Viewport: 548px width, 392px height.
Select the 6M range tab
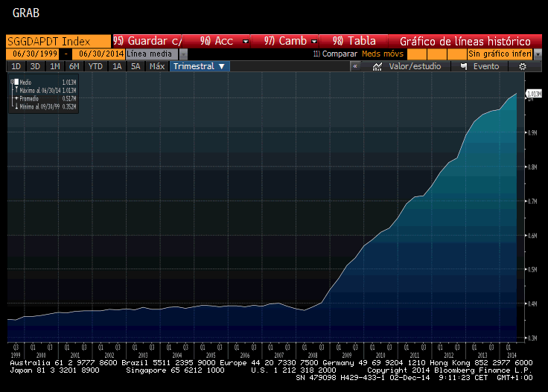74,66
